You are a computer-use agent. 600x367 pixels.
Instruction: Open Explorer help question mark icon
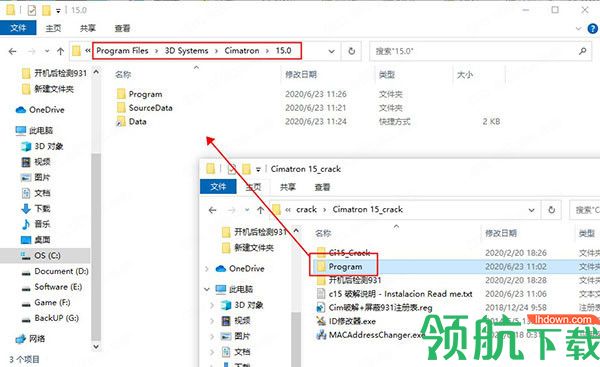[x=593, y=28]
